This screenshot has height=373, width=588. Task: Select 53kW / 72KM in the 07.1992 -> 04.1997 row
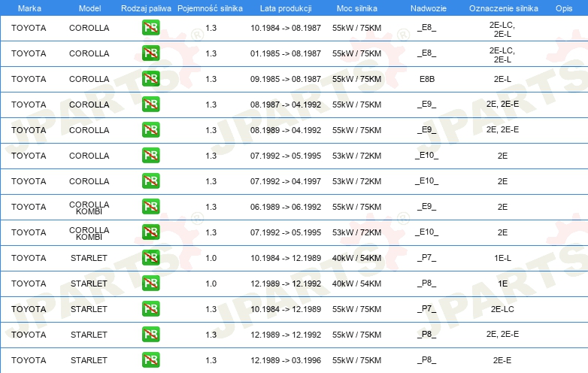pyautogui.click(x=356, y=181)
